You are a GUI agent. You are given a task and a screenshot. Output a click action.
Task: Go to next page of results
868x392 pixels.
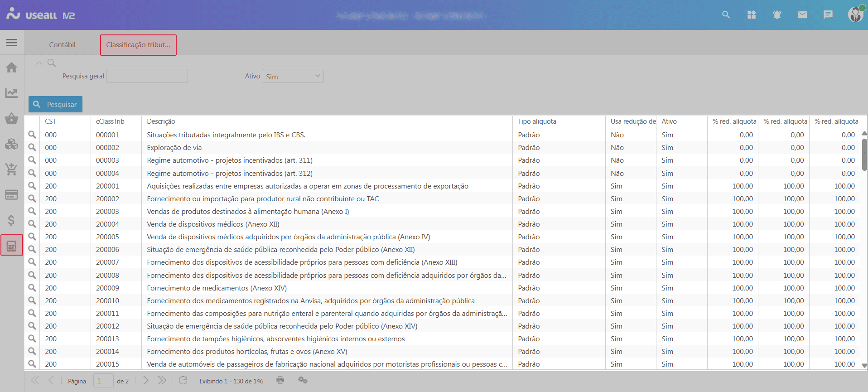145,380
